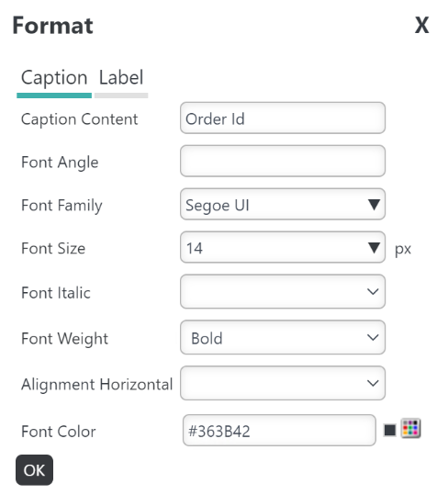This screenshot has width=448, height=495.
Task: Expand the Font Weight dropdown showing Bold
Action: [283, 337]
